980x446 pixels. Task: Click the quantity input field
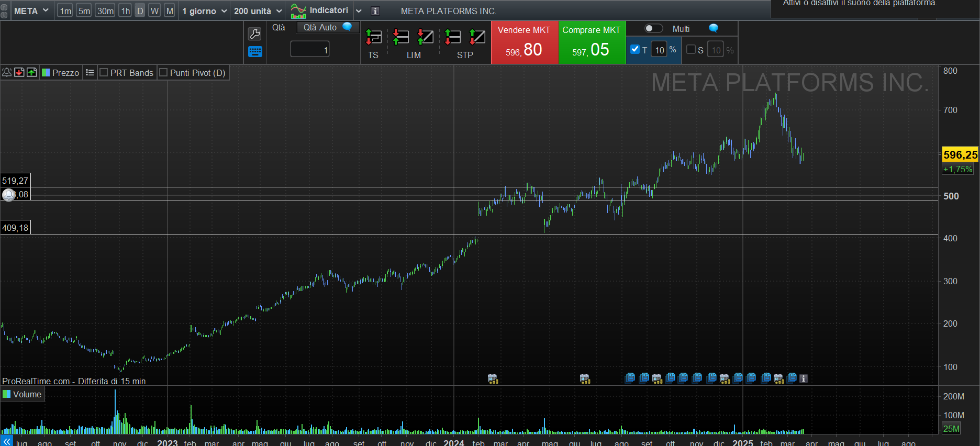point(310,50)
